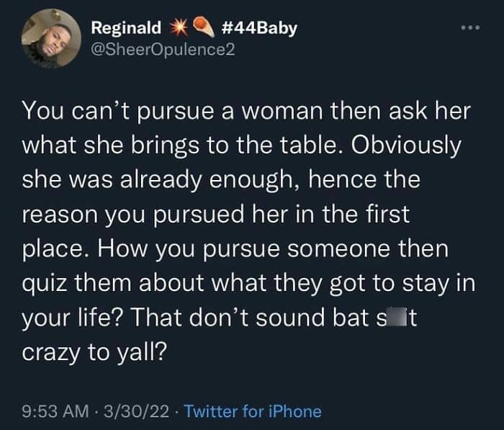Click the 3/30/22 date

click(136, 411)
